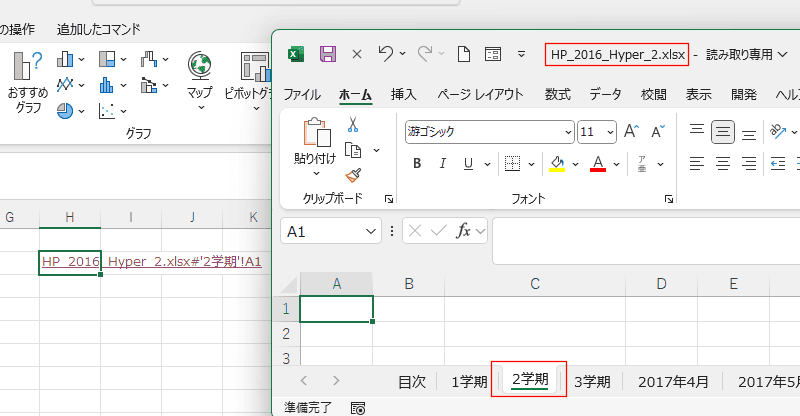Click the Insert Function fx icon

click(x=463, y=231)
